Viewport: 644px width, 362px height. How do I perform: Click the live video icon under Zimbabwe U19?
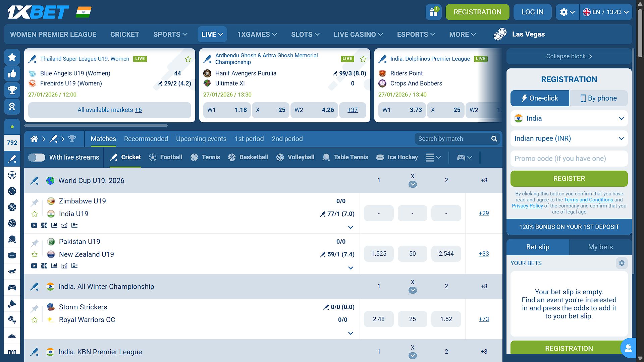pyautogui.click(x=34, y=225)
